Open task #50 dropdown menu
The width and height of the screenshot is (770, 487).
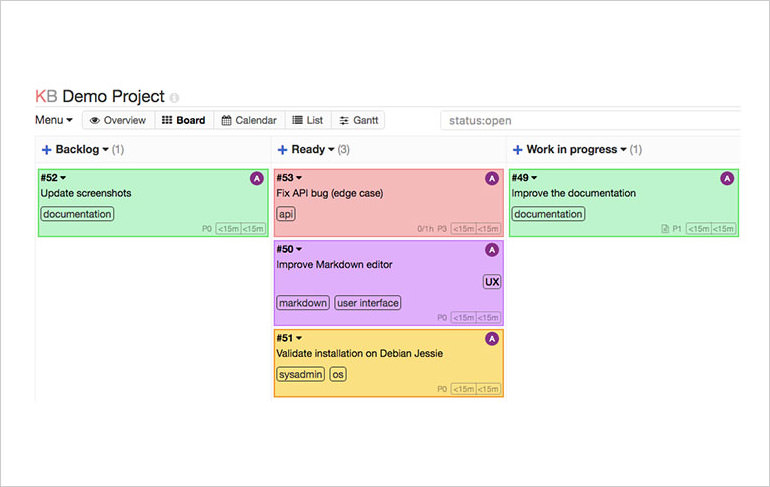tap(298, 249)
